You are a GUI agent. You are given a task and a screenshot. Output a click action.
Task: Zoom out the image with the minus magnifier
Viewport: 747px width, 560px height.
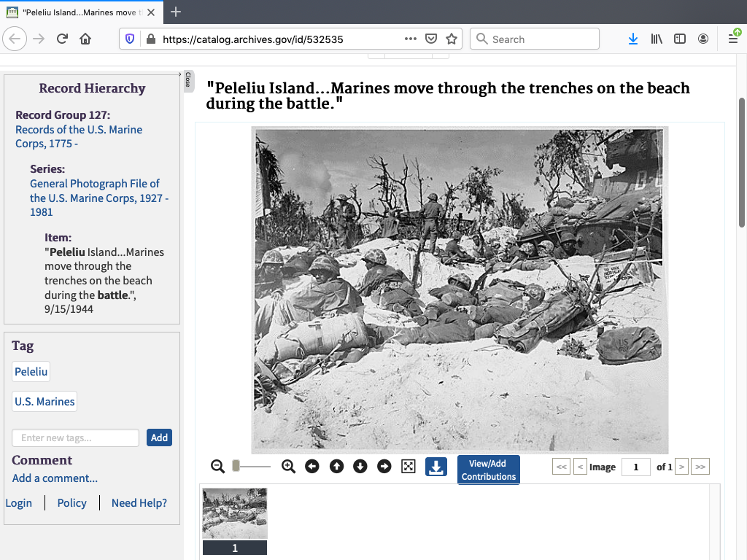(x=217, y=467)
